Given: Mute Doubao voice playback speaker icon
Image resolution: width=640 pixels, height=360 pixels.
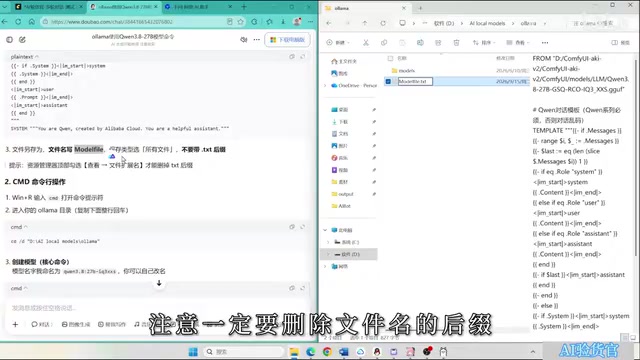Looking at the screenshot, I should click(x=244, y=40).
